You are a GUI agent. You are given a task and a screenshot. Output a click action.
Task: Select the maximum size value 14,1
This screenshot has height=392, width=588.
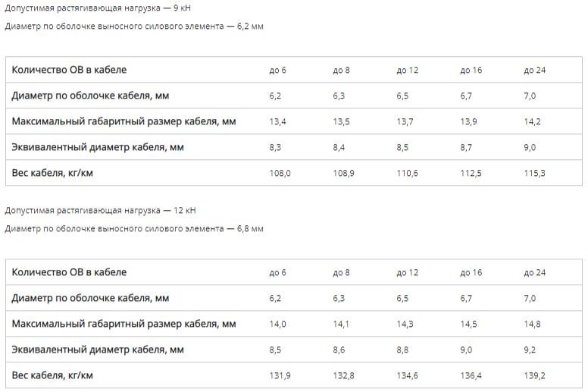click(x=341, y=325)
